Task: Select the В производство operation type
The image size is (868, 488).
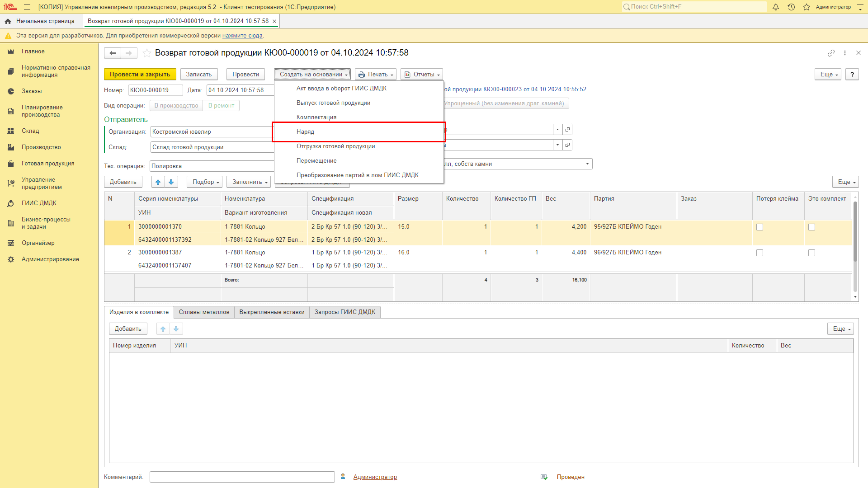Action: click(x=176, y=105)
